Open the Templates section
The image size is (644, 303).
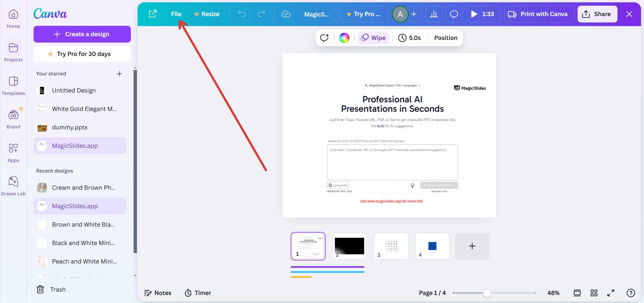[x=13, y=86]
